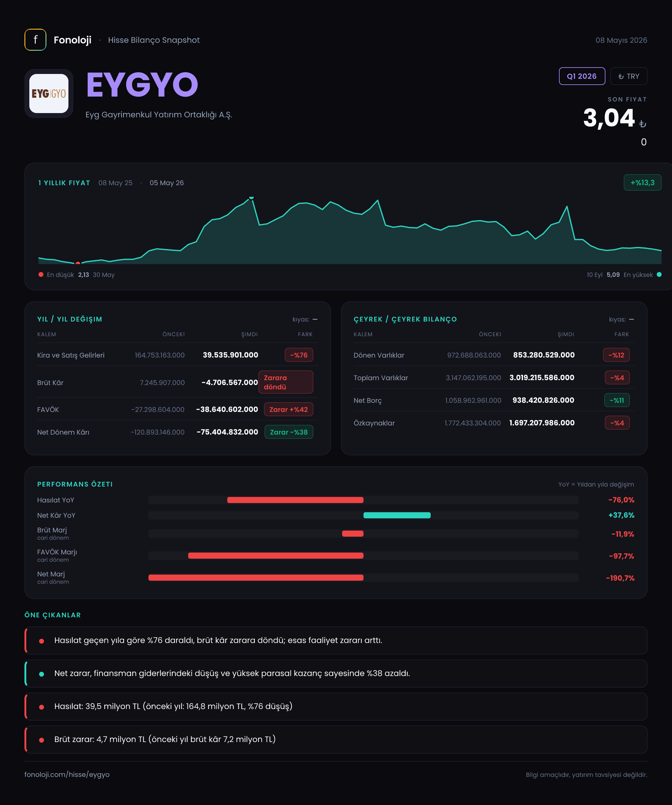672x805 pixels.
Task: Click the 853.280.529.000 Dönen Varlıklar value
Action: 544,355
